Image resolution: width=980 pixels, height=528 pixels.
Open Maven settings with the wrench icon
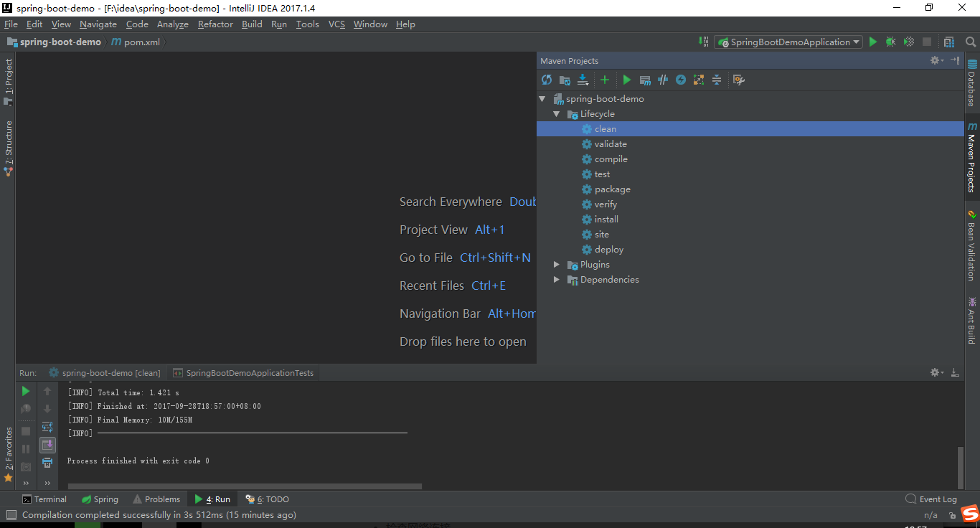tap(738, 80)
